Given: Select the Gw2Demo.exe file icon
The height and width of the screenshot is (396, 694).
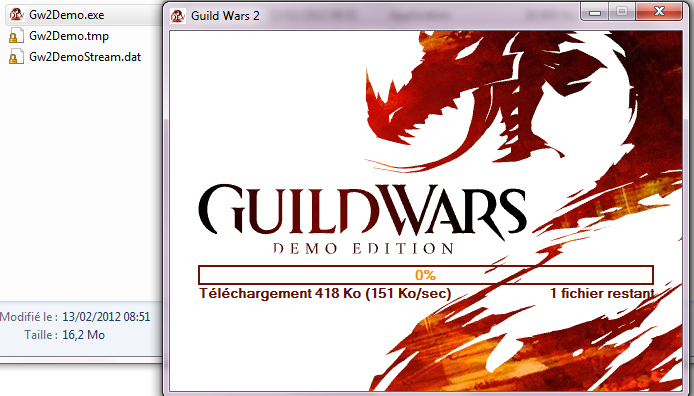Looking at the screenshot, I should 16,15.
